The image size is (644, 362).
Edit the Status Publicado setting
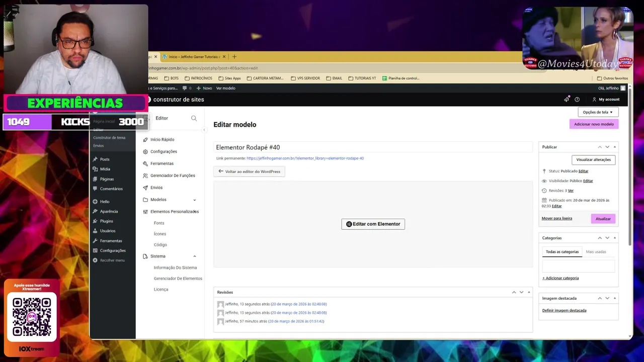[583, 171]
